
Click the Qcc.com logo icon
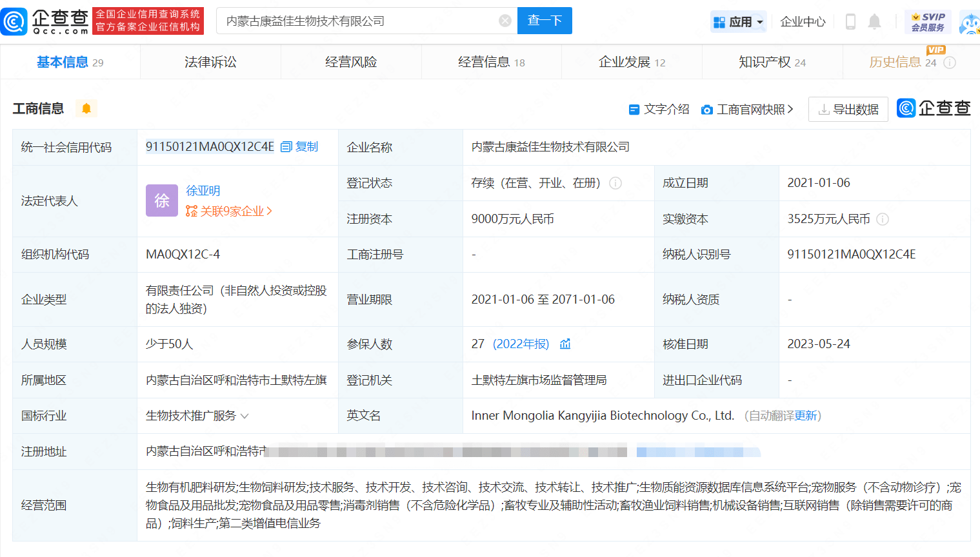pos(14,21)
